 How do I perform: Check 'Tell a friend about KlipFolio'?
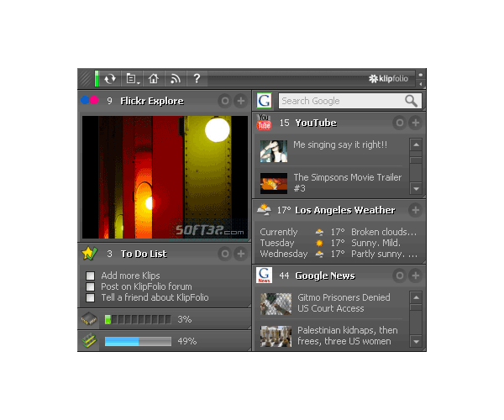click(x=90, y=297)
